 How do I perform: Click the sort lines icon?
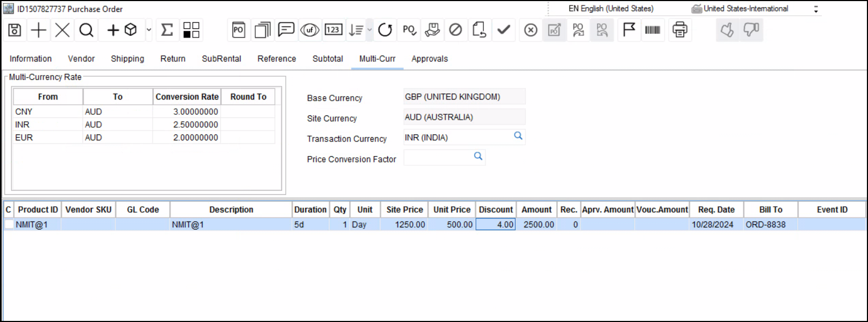click(x=356, y=30)
